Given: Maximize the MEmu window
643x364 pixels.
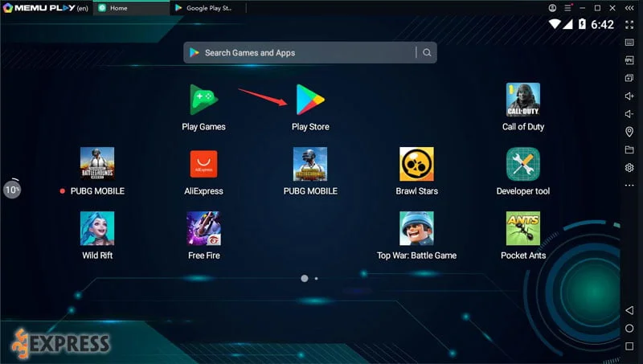Looking at the screenshot, I should tap(597, 8).
